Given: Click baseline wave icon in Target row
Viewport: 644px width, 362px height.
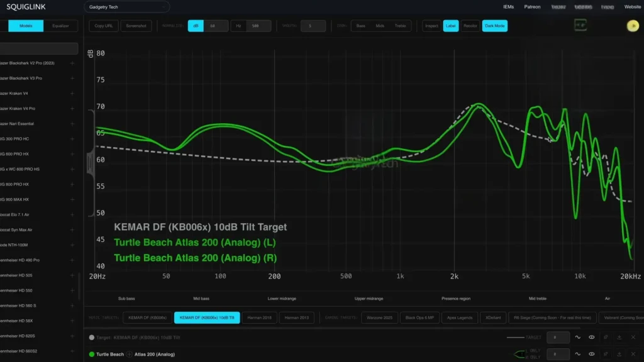Looking at the screenshot, I should 577,337.
